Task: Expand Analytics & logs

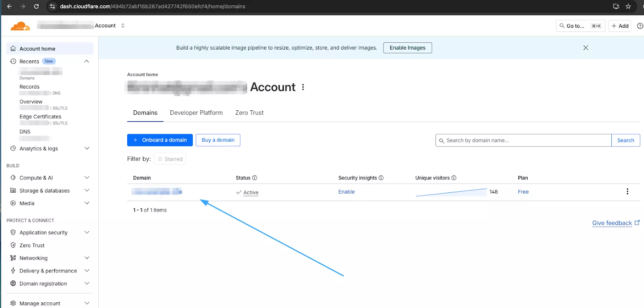Action: (x=87, y=148)
